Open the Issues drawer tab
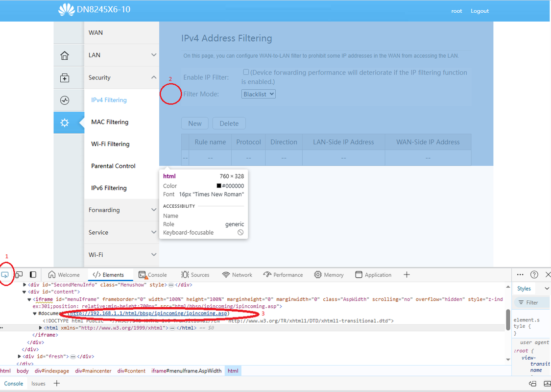This screenshot has width=551, height=392. tap(38, 384)
